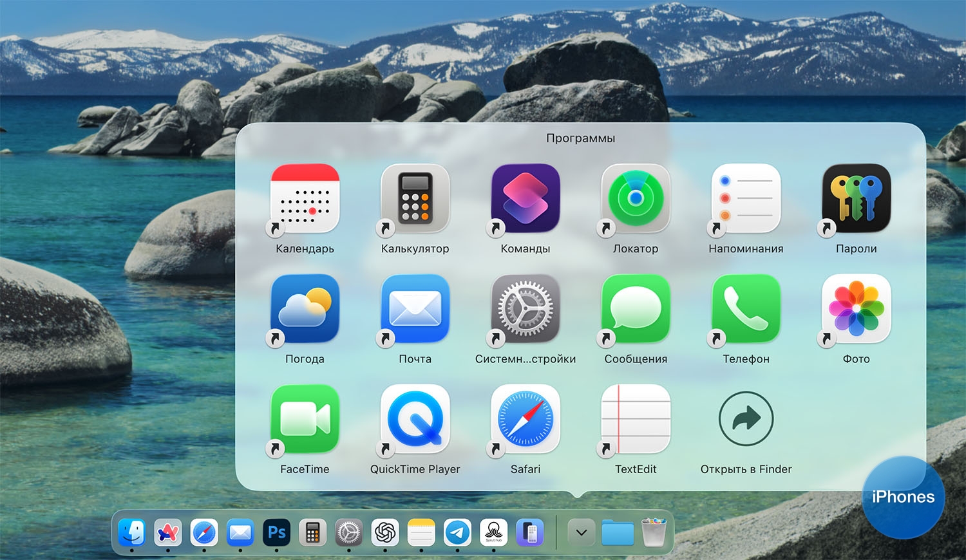Open iPhone Mirroring from the Dock
This screenshot has height=560, width=966.
click(x=530, y=533)
